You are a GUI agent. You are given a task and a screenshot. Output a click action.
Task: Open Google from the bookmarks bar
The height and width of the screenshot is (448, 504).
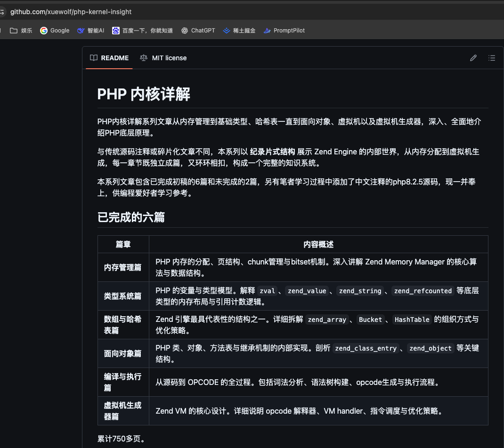(x=54, y=30)
